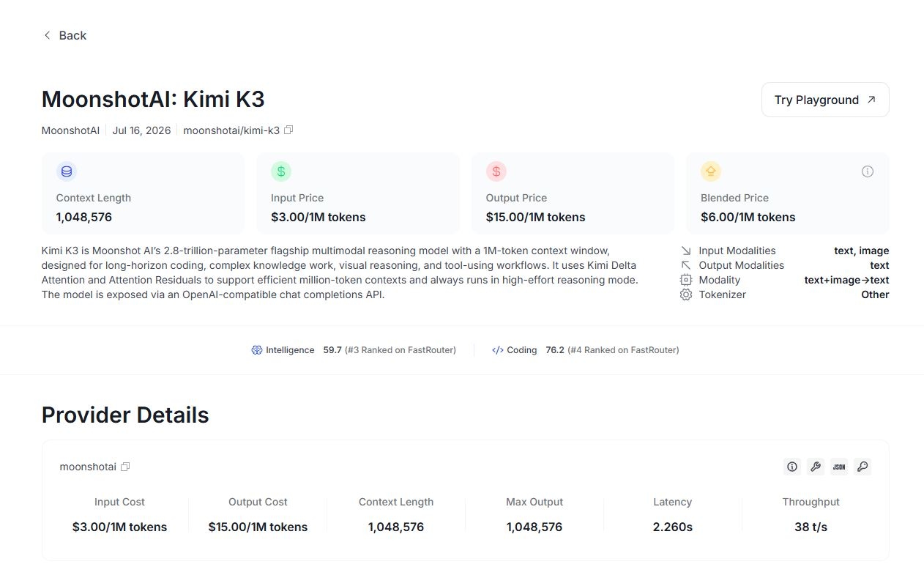Click the red Output Price dollar icon

496,171
